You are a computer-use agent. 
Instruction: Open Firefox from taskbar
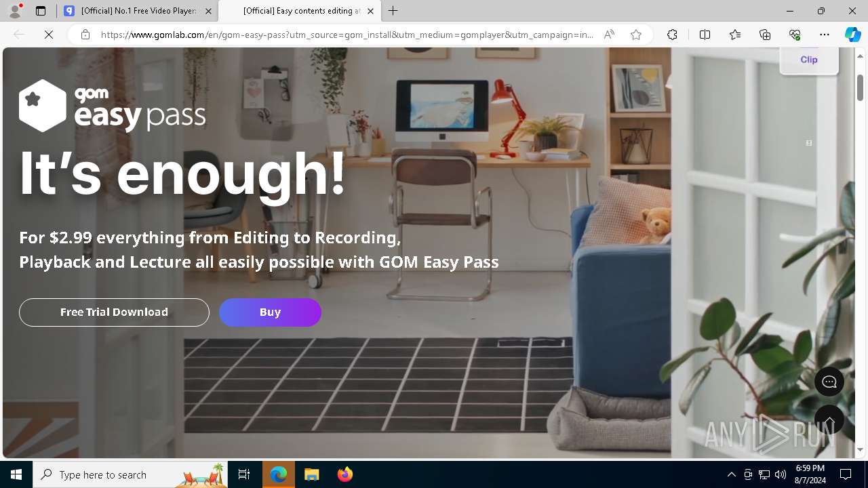344,474
